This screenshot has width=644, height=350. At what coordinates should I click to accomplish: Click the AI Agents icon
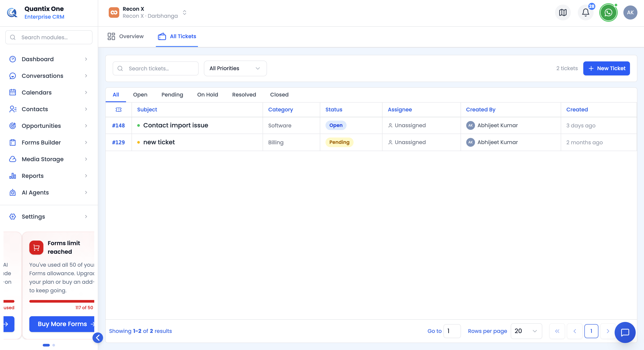12,192
